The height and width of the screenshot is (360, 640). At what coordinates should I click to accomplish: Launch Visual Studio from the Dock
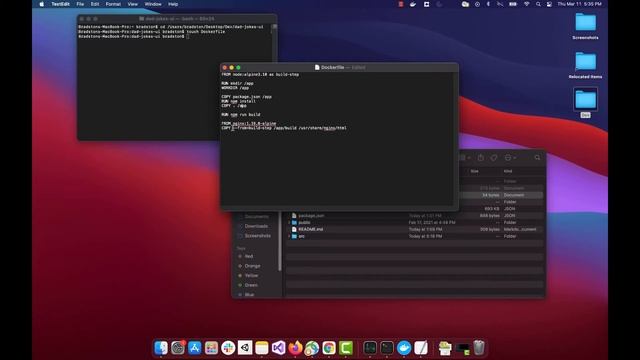click(x=279, y=348)
